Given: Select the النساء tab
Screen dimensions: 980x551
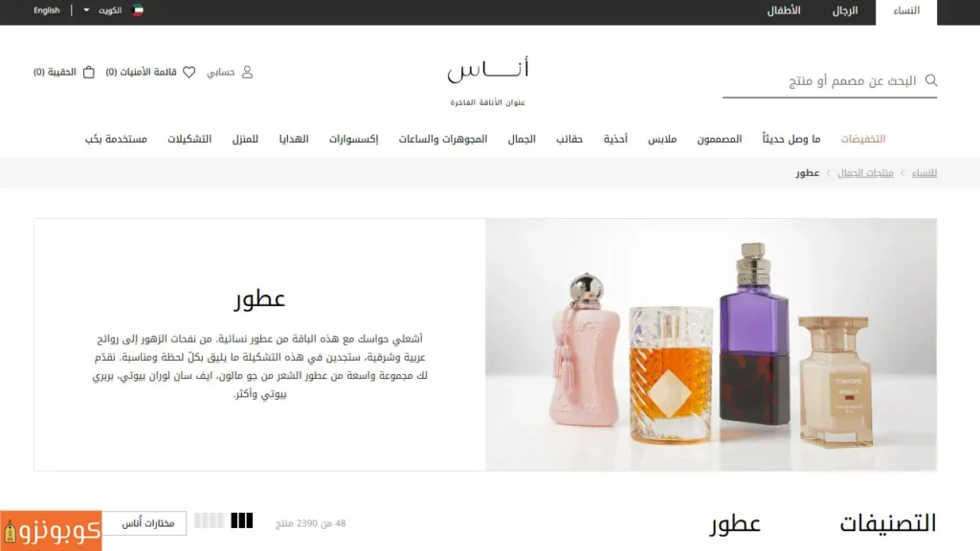Looking at the screenshot, I should click(x=906, y=11).
